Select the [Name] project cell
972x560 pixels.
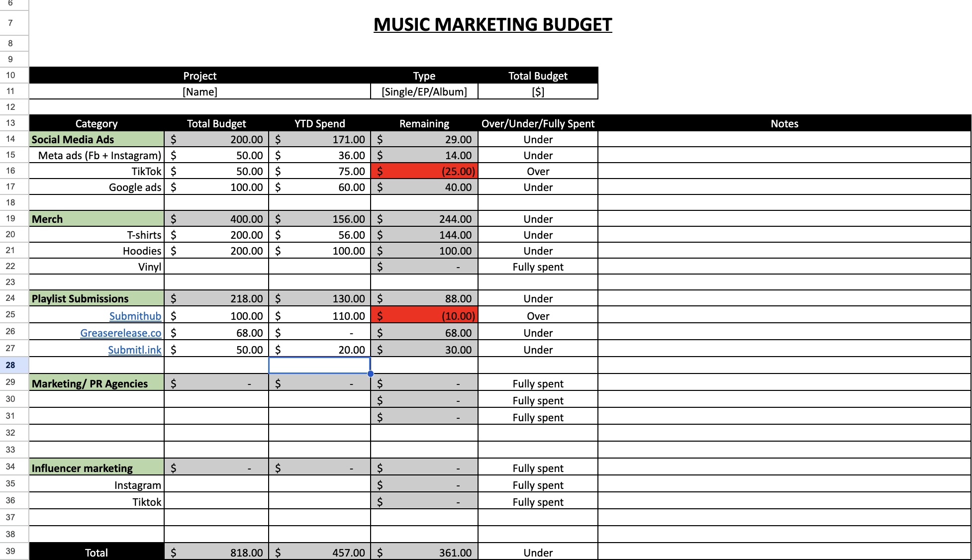pos(199,92)
